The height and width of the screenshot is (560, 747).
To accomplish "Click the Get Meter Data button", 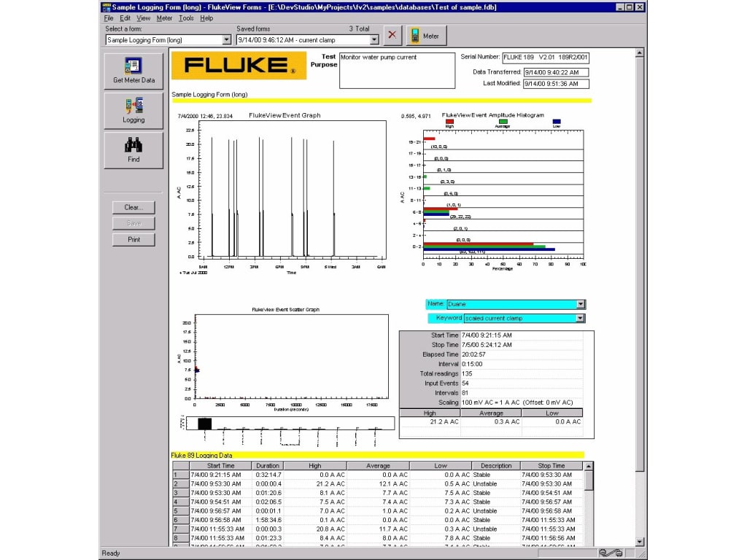I will [x=133, y=71].
